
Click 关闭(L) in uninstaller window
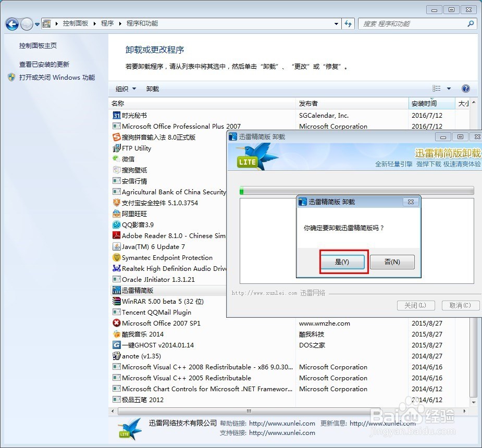[x=416, y=305]
